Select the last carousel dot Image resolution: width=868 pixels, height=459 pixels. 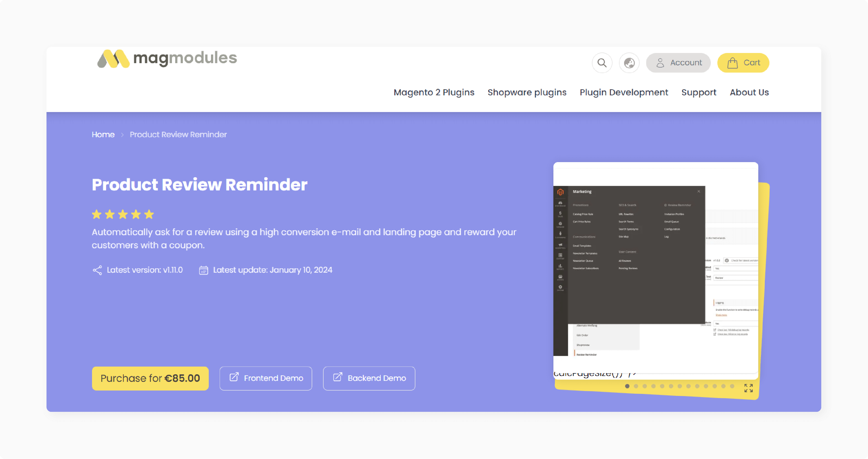pyautogui.click(x=732, y=386)
